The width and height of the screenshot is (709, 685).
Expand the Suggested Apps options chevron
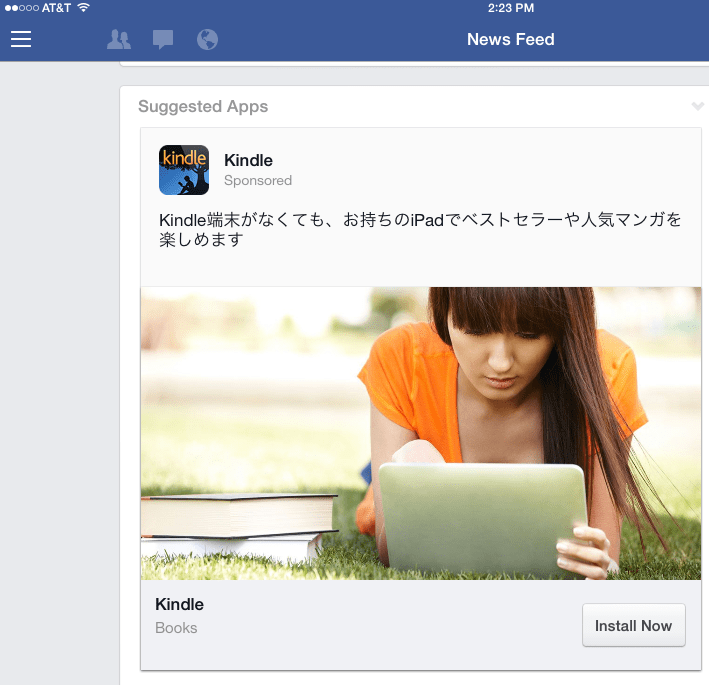point(698,106)
